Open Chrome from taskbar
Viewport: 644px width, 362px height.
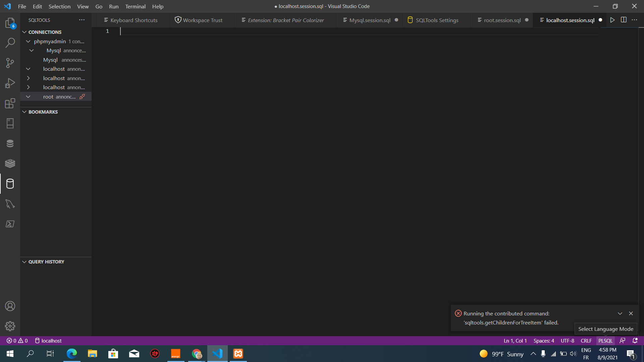[197, 354]
